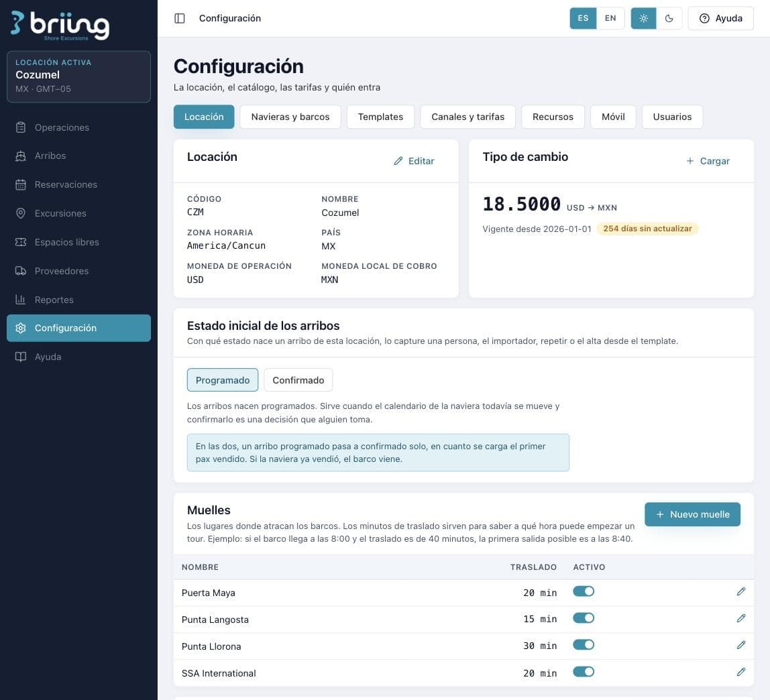Screen dimensions: 770x700
Task: Click the Briing logo
Action: click(x=60, y=25)
